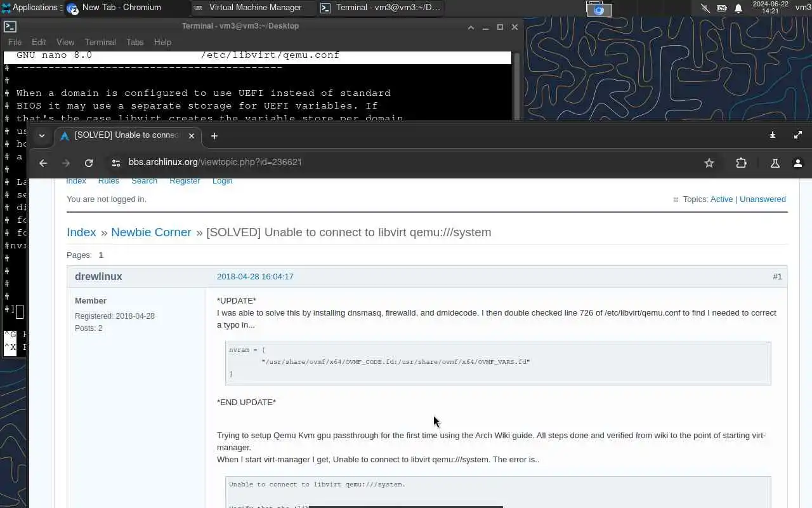Click the nvram code block in the post
Image resolution: width=812 pixels, height=508 pixels.
coord(498,363)
